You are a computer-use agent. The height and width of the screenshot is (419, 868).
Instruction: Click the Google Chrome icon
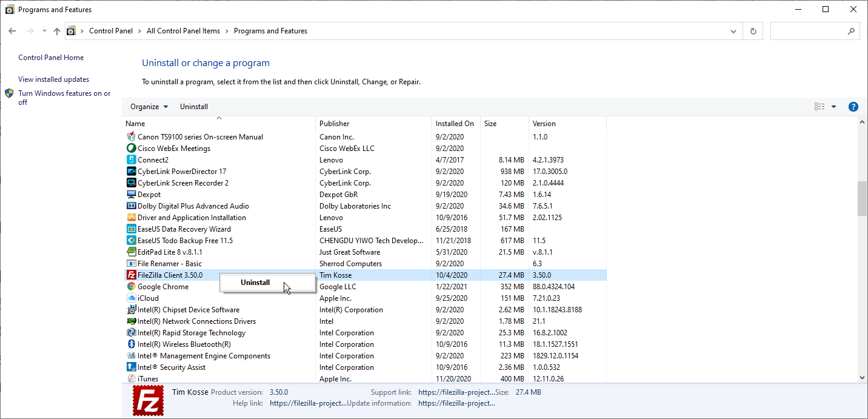click(131, 287)
